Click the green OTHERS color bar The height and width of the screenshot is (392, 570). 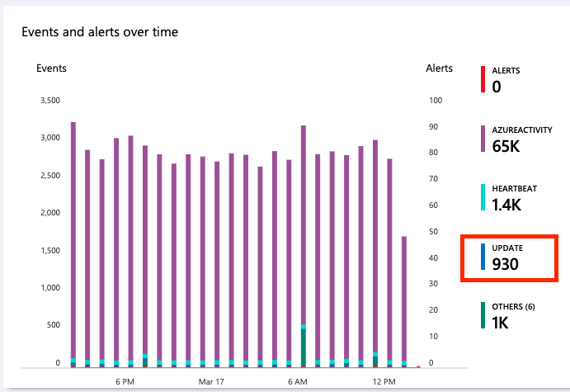(483, 315)
